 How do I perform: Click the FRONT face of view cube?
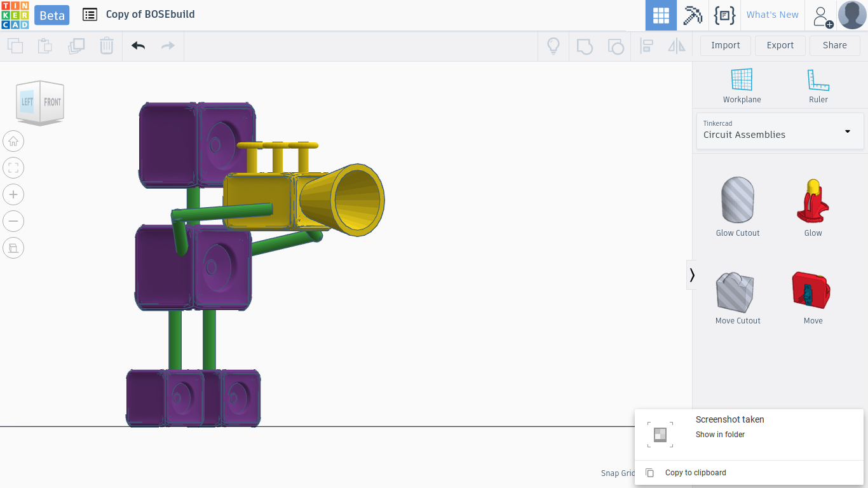coord(52,102)
